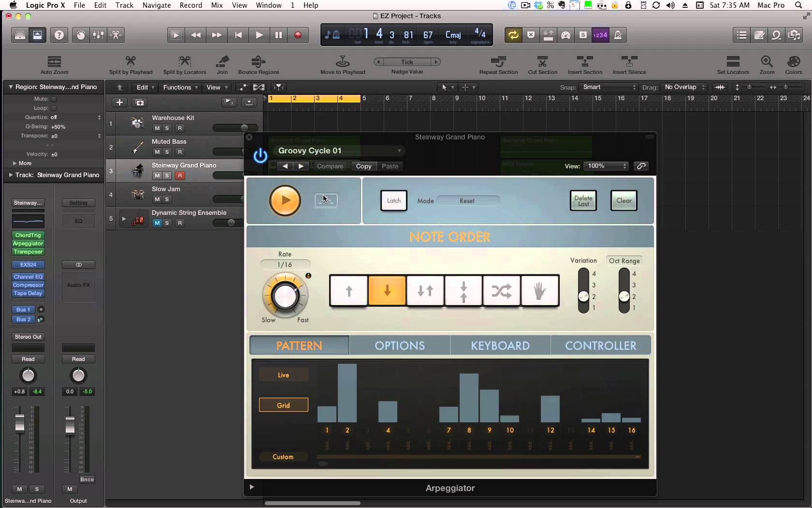Image resolution: width=812 pixels, height=508 pixels.
Task: Start transport playback
Action: (259, 35)
